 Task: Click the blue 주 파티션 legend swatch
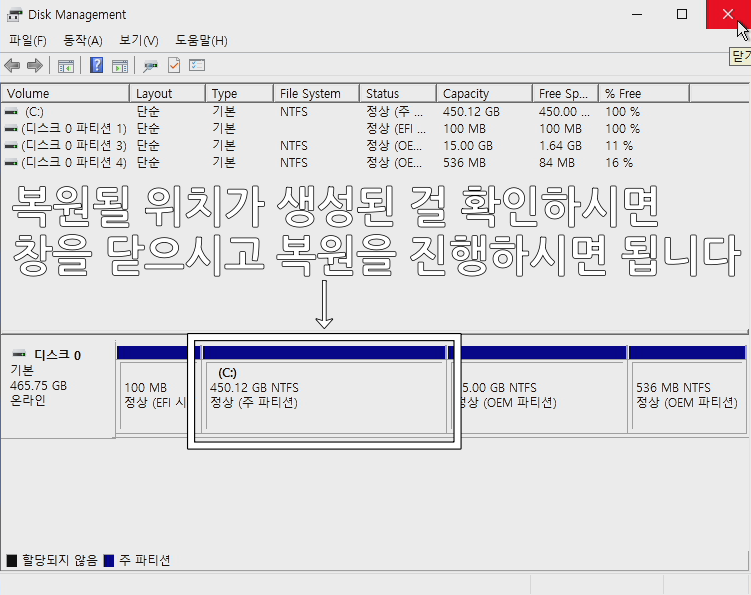click(x=109, y=561)
